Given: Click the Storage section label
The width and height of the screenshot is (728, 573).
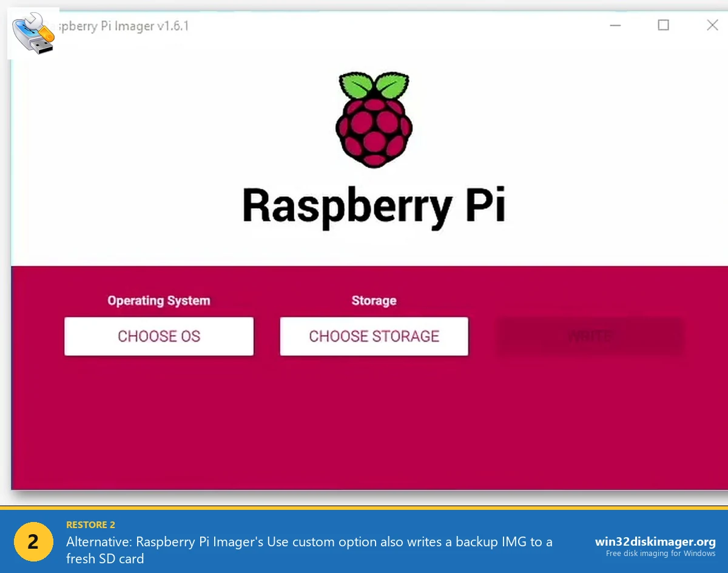Looking at the screenshot, I should coord(374,300).
